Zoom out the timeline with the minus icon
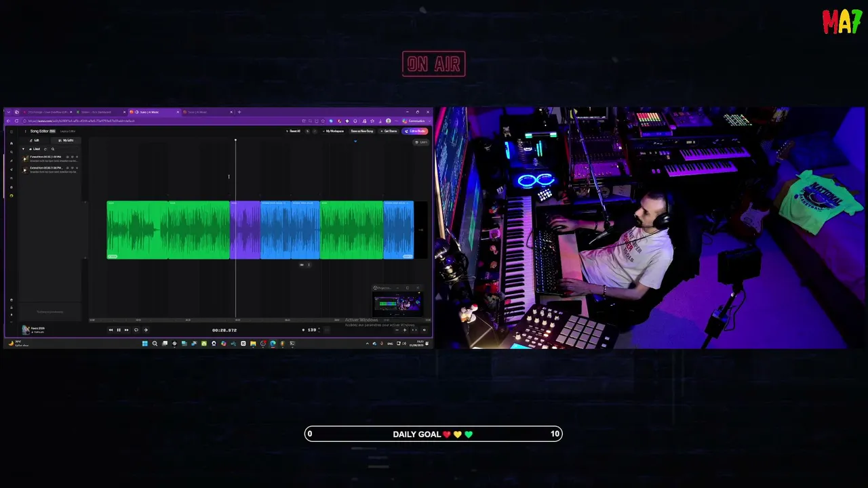Image resolution: width=868 pixels, height=488 pixels. [396, 330]
